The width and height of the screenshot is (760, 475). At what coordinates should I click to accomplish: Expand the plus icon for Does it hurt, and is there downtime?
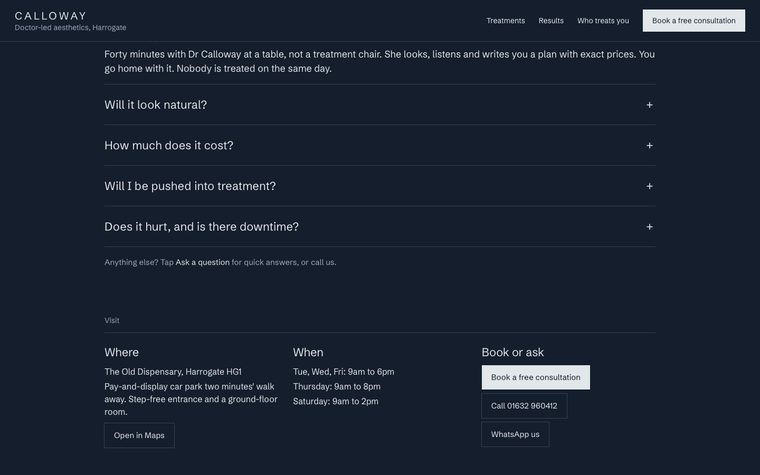[x=649, y=227]
